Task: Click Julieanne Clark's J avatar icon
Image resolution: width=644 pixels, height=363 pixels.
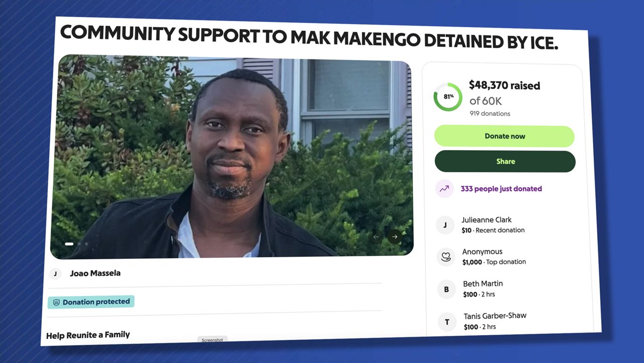Action: pyautogui.click(x=445, y=225)
